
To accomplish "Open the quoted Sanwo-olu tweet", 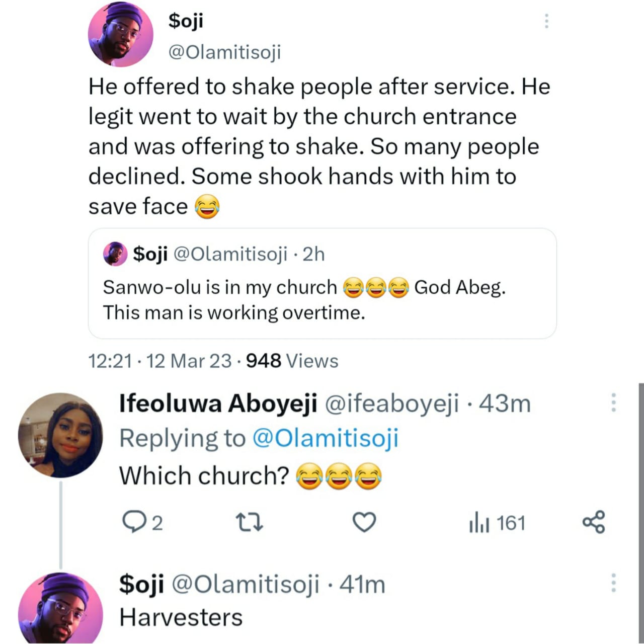I will [x=322, y=299].
